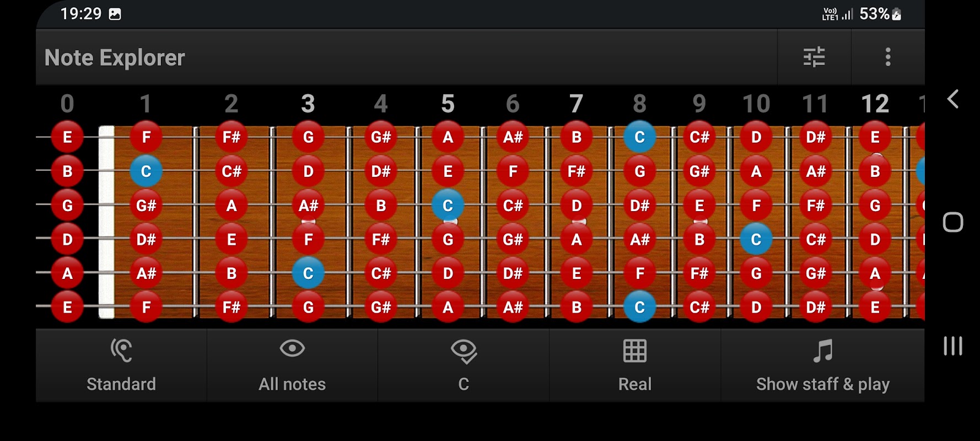Tap the blue C on fret 3
This screenshot has height=441, width=980.
pos(308,273)
